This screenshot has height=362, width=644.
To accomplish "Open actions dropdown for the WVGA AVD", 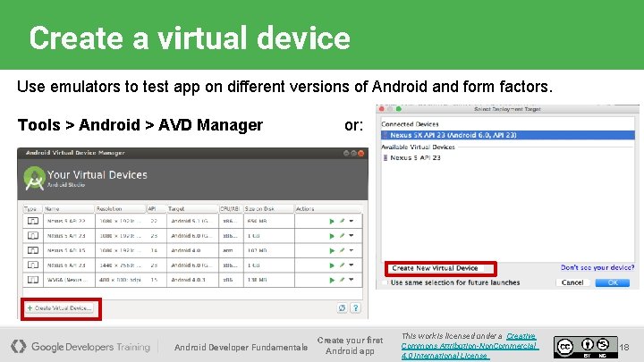I will point(352,280).
